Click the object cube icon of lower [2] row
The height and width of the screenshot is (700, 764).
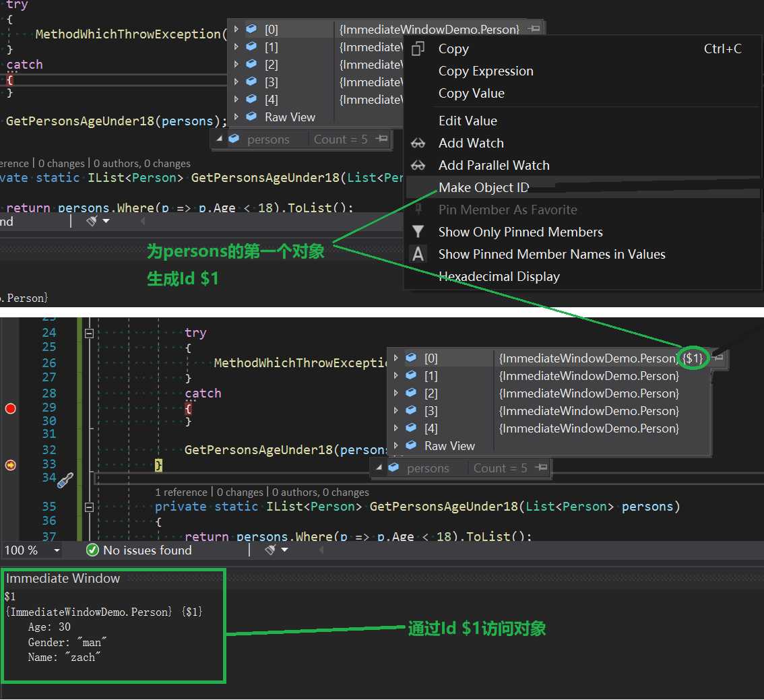coord(411,393)
